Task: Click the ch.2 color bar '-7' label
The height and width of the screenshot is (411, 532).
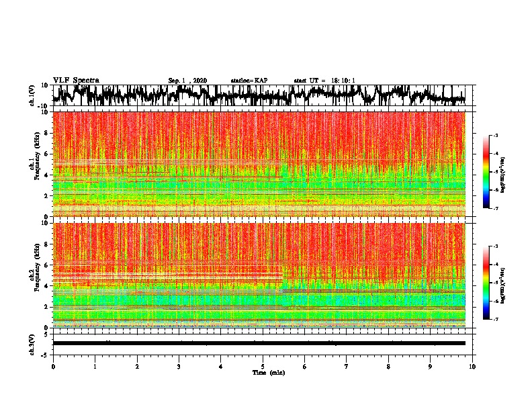Action: [x=495, y=319]
